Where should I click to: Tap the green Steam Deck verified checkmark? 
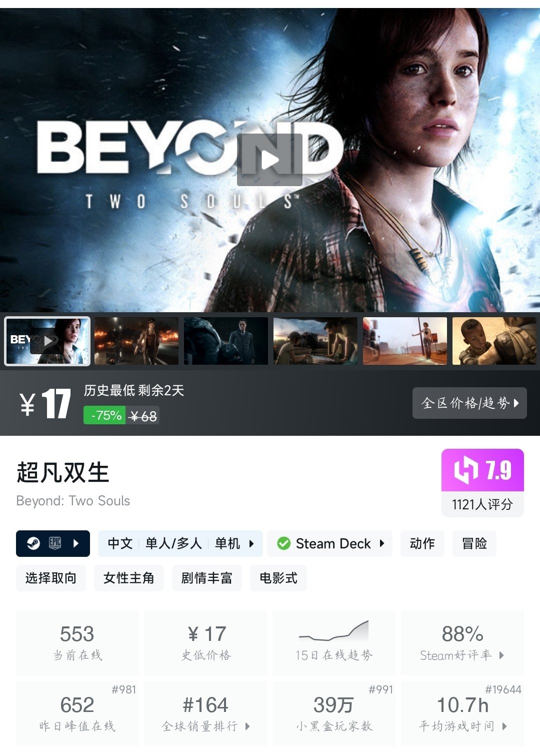(x=283, y=543)
